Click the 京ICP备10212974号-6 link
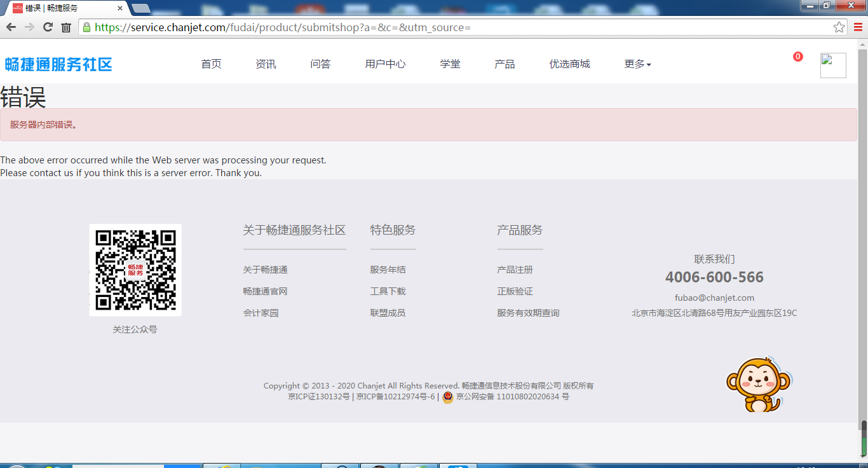Viewport: 868px width, 468px height. 395,397
